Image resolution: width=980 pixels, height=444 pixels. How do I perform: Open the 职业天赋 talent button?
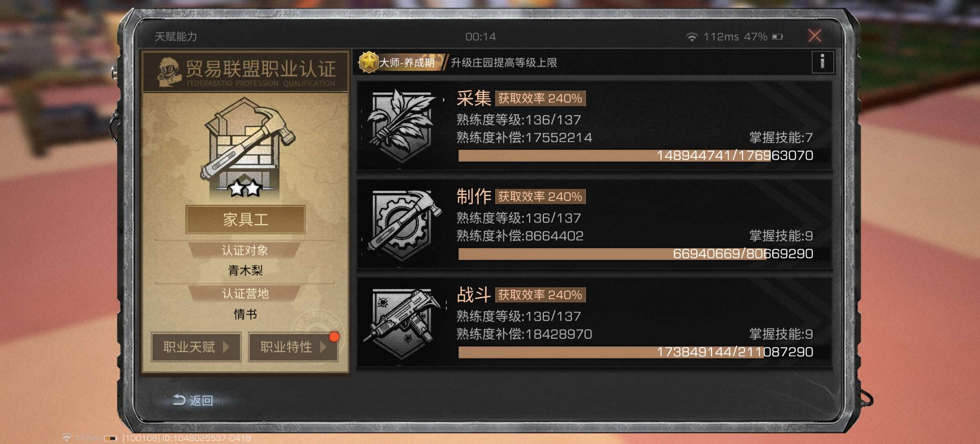click(x=196, y=347)
